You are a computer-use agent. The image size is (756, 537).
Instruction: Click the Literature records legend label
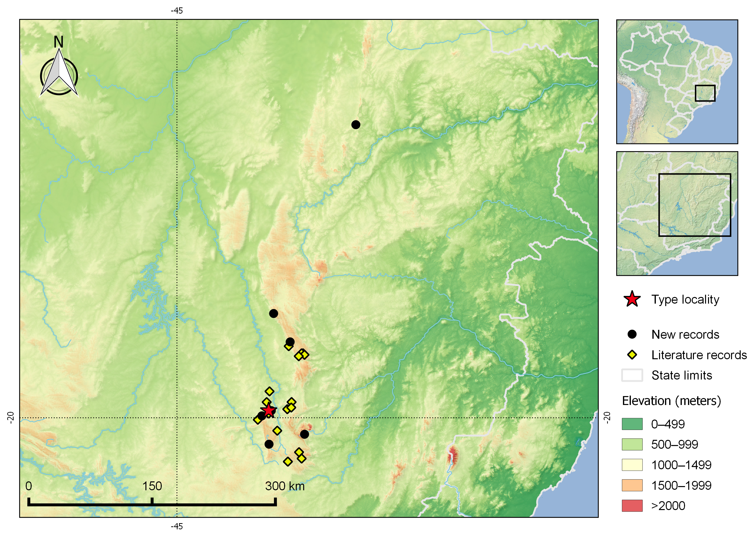pyautogui.click(x=699, y=355)
